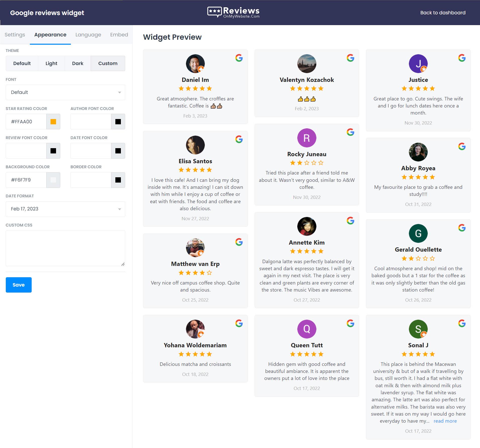The height and width of the screenshot is (448, 480).
Task: Click the ReviewsOnMyWebsite logo in the header
Action: click(x=233, y=12)
